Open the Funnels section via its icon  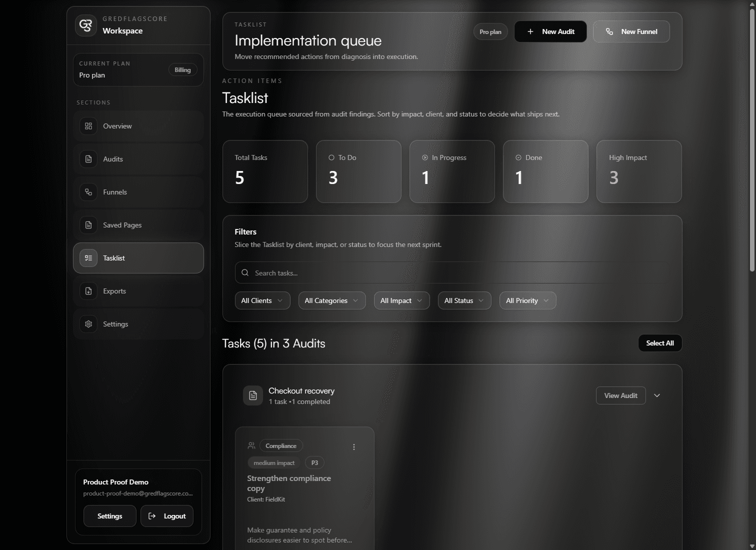88,192
